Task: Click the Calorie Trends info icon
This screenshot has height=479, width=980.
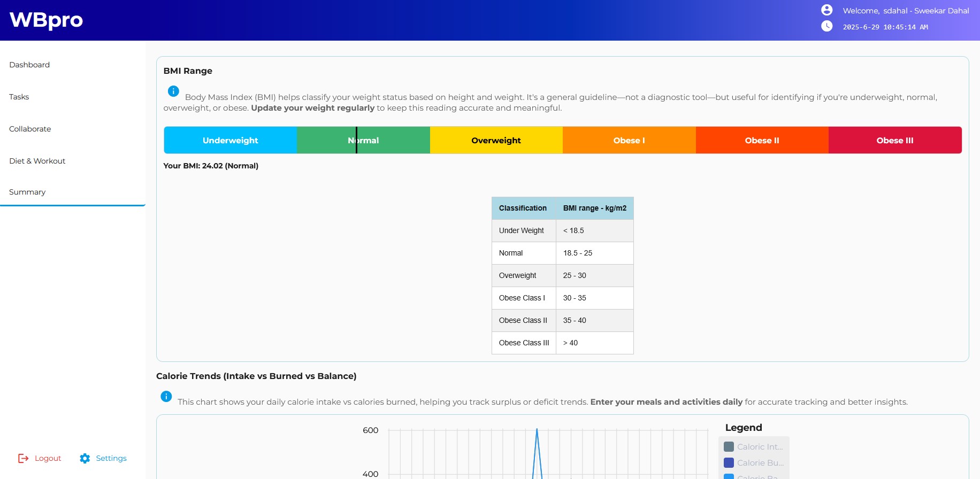Action: click(166, 396)
